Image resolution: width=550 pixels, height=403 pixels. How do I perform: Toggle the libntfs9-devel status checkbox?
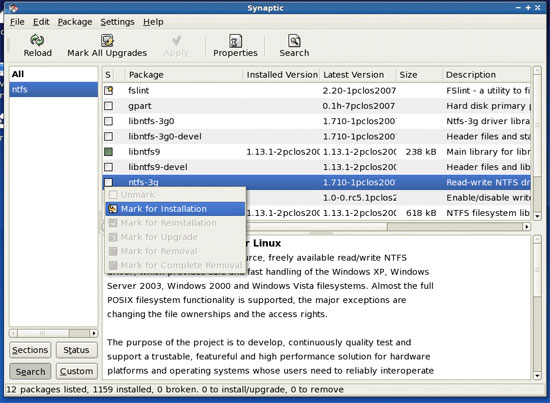click(109, 167)
